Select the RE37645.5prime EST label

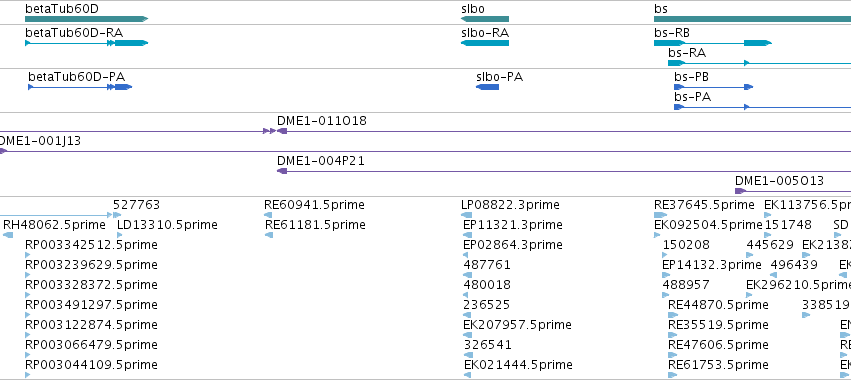click(704, 205)
